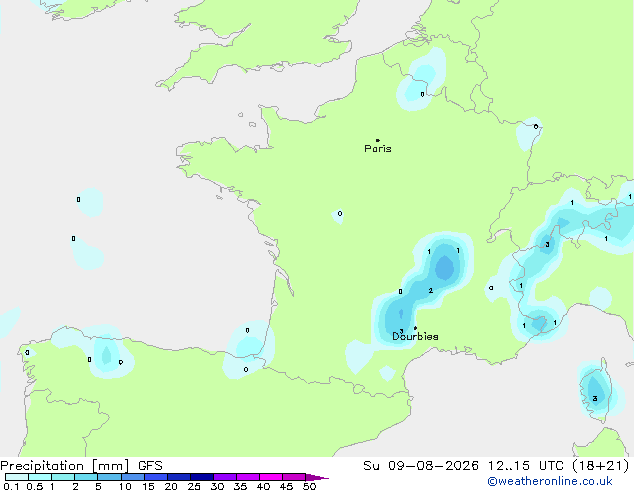Image resolution: width=634 pixels, height=490 pixels.
Task: Pick the dark navy 25–30 mm swatch
Action: [x=202, y=477]
